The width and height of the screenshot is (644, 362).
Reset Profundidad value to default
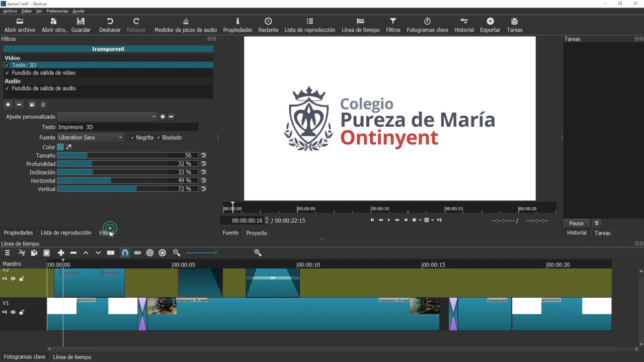[x=204, y=164]
